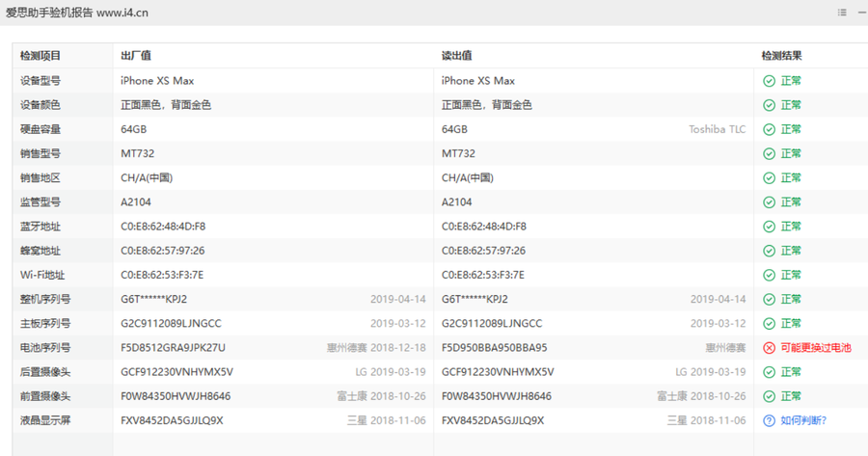The image size is (868, 456).
Task: Click factory value 正面黑色，背面金色 in 设备颜色 row
Action: pyautogui.click(x=166, y=105)
